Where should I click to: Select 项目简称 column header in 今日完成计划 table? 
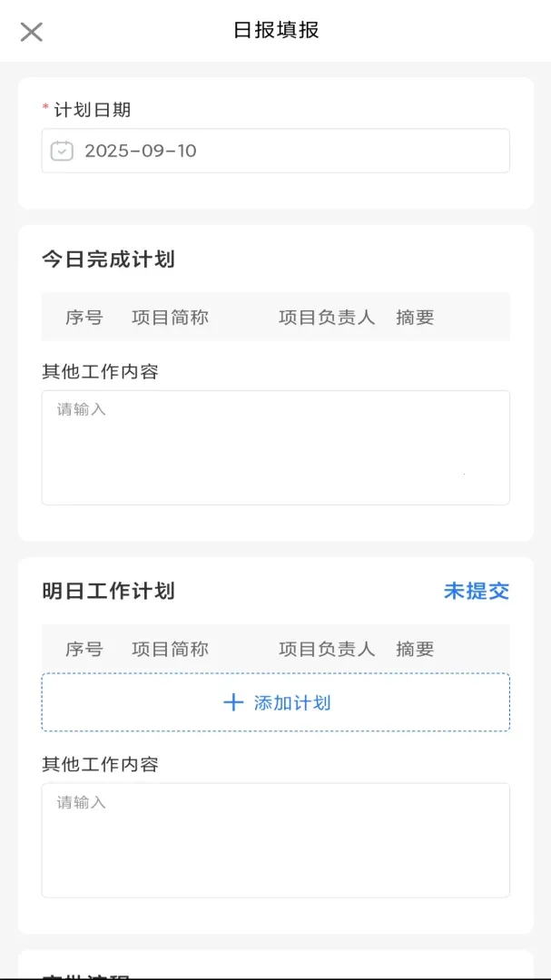pos(170,318)
